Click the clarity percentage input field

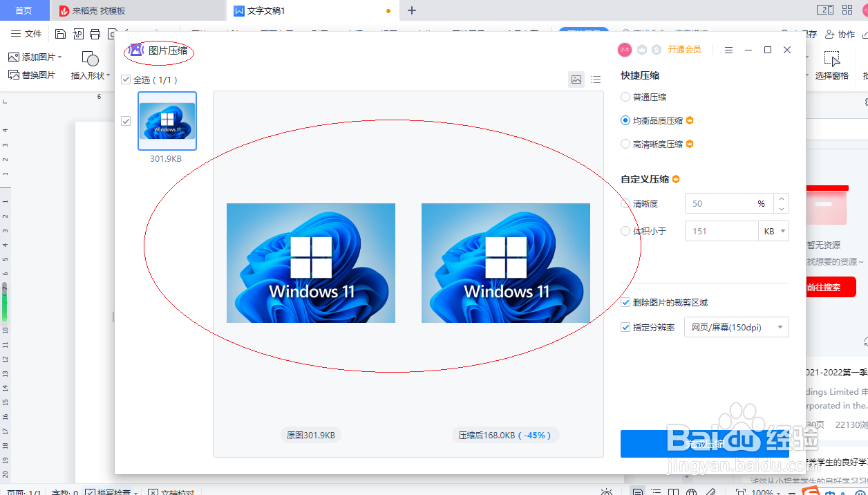(729, 204)
